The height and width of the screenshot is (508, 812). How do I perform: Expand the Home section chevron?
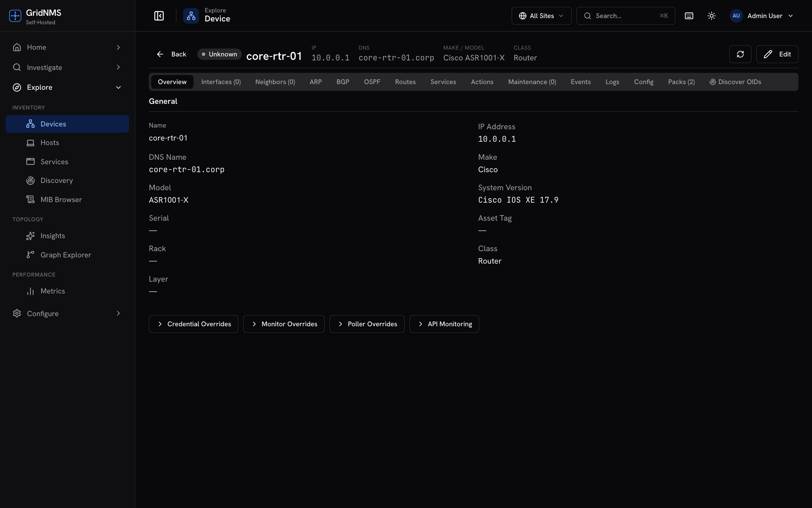coord(118,47)
